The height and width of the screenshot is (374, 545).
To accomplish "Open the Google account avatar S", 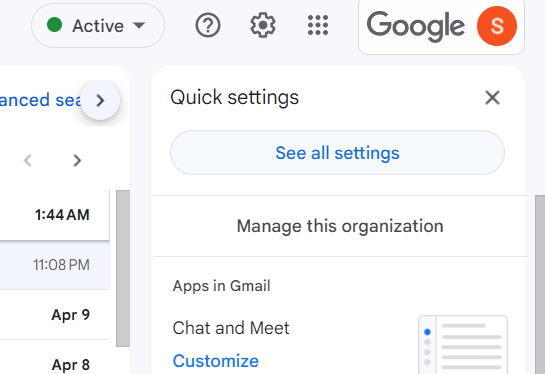I will click(x=497, y=26).
